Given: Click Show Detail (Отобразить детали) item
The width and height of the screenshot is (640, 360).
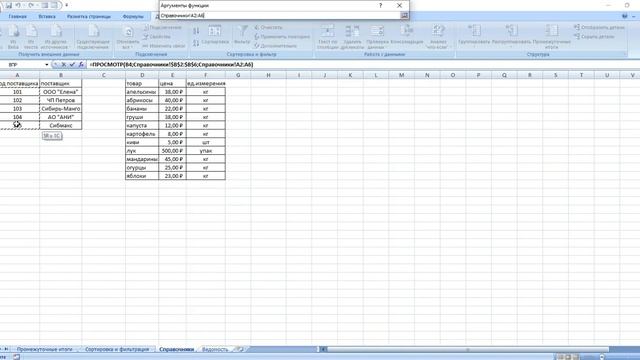Looking at the screenshot, I should (599, 27).
